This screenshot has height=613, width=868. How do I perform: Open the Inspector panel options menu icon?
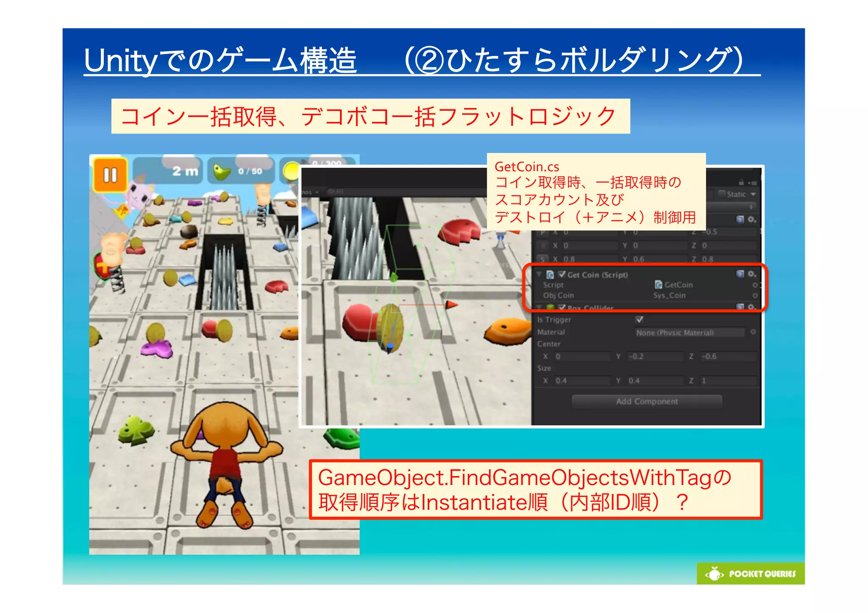point(752,183)
